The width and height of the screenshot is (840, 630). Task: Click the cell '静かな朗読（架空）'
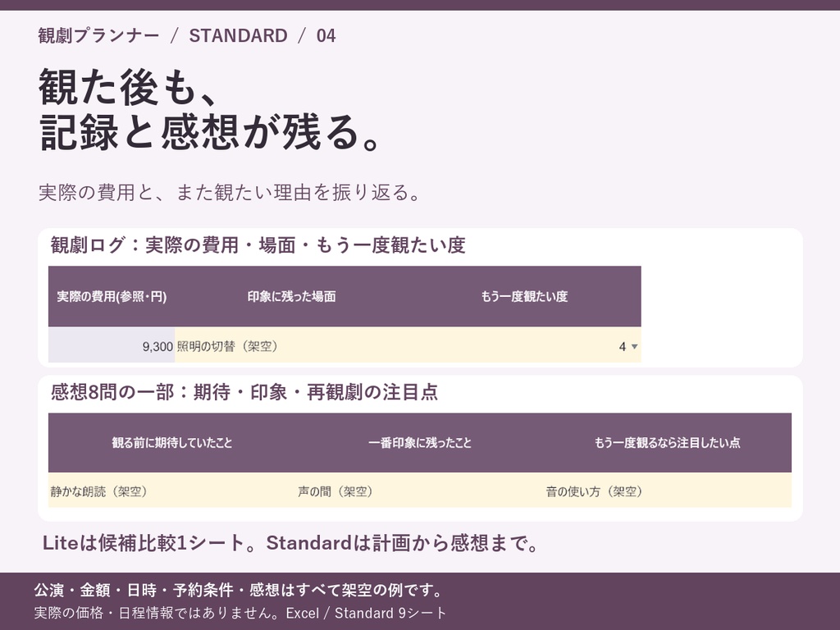(172, 491)
